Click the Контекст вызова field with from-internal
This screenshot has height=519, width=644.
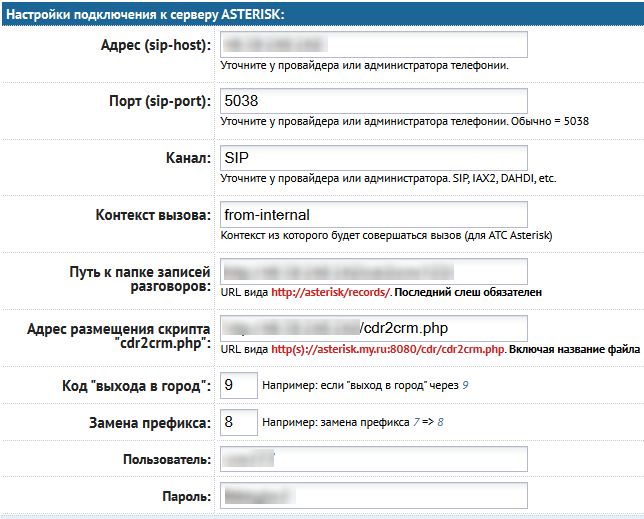374,215
